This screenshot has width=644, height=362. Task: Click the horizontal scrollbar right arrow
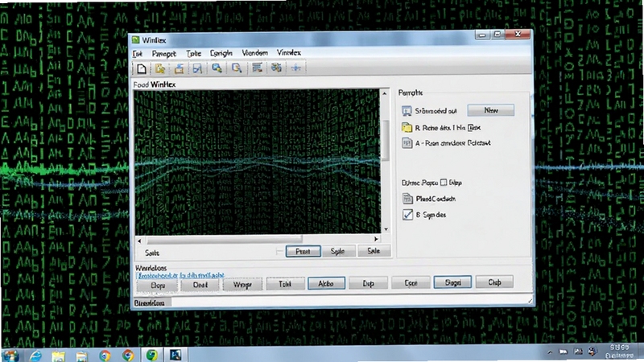(376, 239)
